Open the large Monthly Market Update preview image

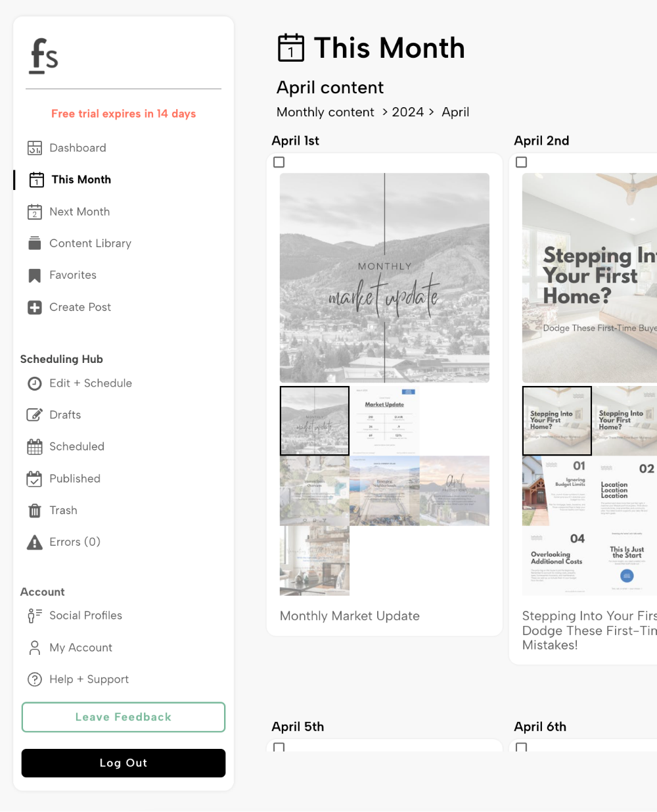point(384,277)
